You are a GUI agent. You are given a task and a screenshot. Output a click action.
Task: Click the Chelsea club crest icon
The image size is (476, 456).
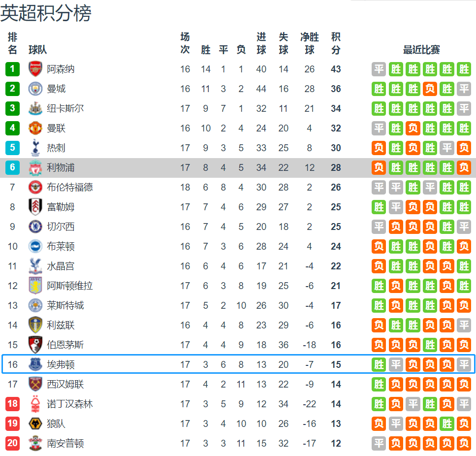click(x=35, y=227)
